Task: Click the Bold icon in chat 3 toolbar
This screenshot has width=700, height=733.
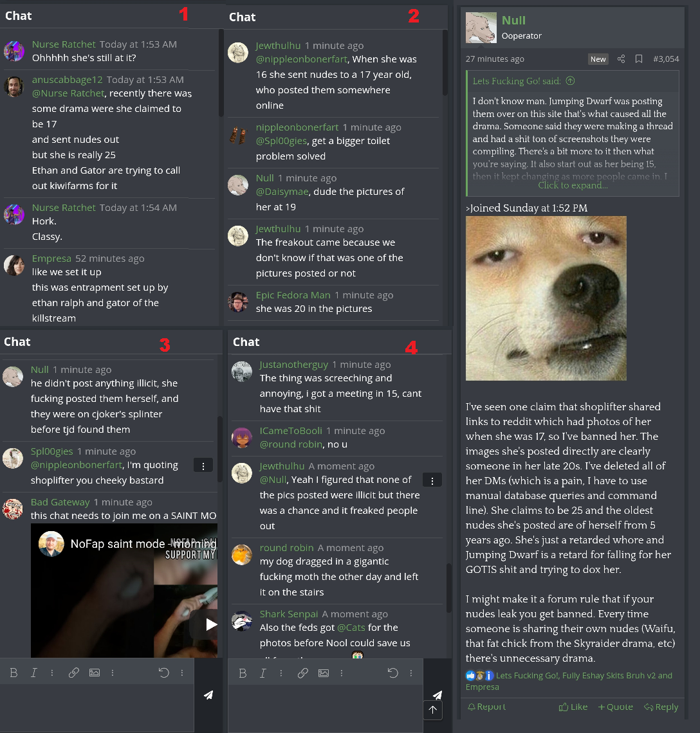Action: 14,673
